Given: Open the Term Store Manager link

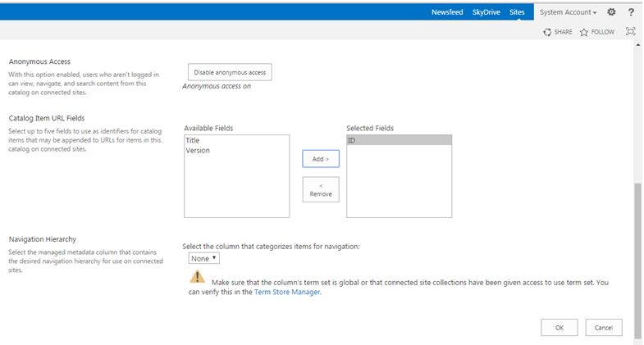Looking at the screenshot, I should point(286,292).
